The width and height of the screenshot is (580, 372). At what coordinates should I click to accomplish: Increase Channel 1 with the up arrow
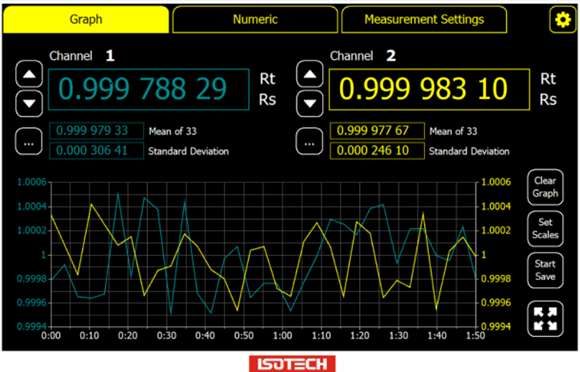coord(29,74)
